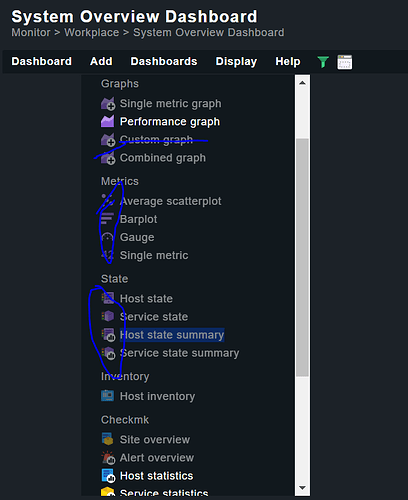Select Host state summary entry
The image size is (408, 500).
[172, 335]
